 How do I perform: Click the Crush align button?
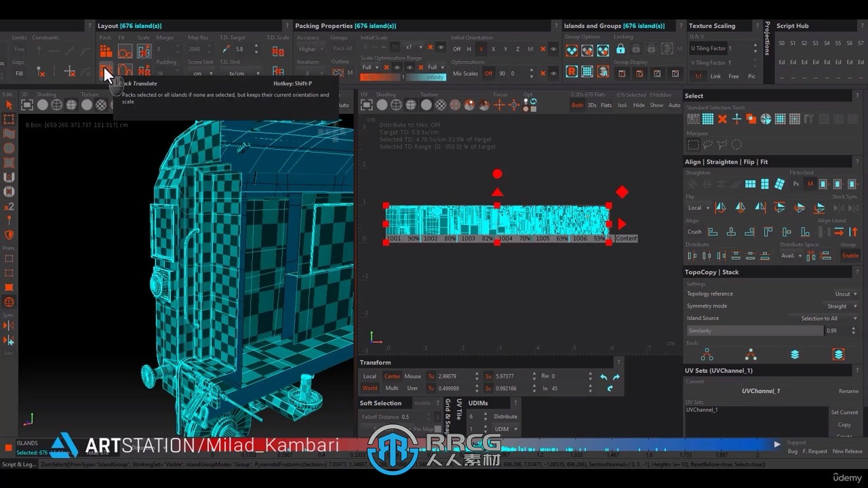[x=694, y=232]
